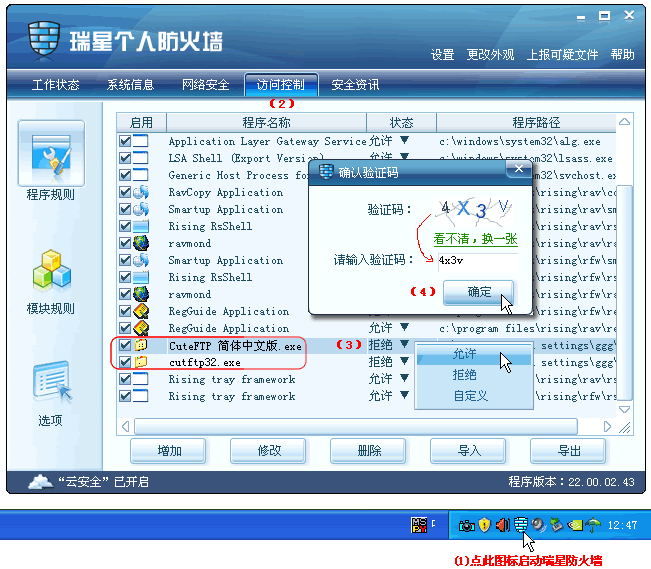Click the verification code input field
The image size is (651, 569).
478,260
